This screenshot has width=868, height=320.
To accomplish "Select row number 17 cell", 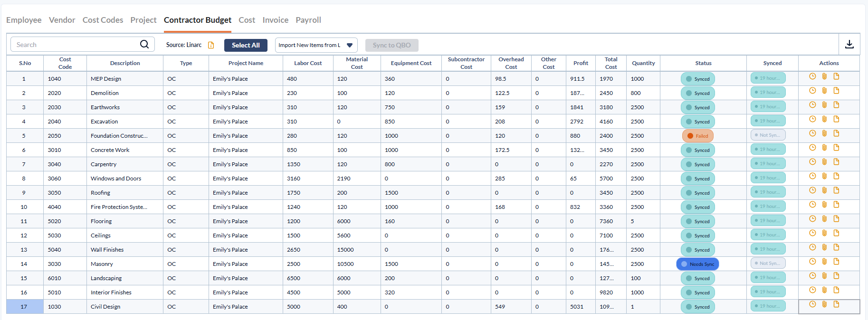I will click(24, 307).
